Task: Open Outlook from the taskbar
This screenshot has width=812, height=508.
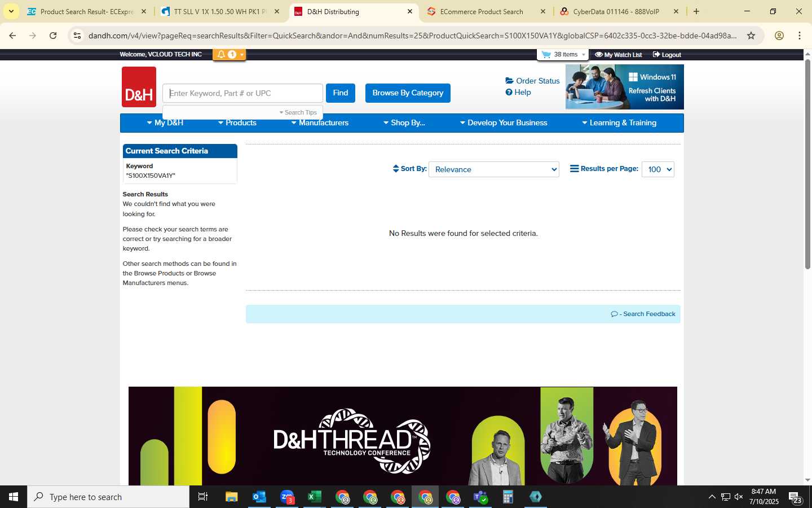Action: [259, 497]
